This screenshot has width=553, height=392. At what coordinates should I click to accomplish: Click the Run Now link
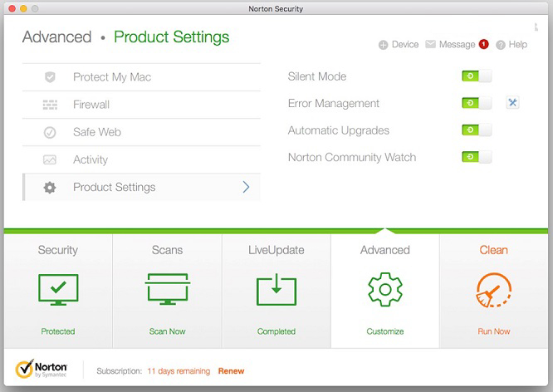494,331
